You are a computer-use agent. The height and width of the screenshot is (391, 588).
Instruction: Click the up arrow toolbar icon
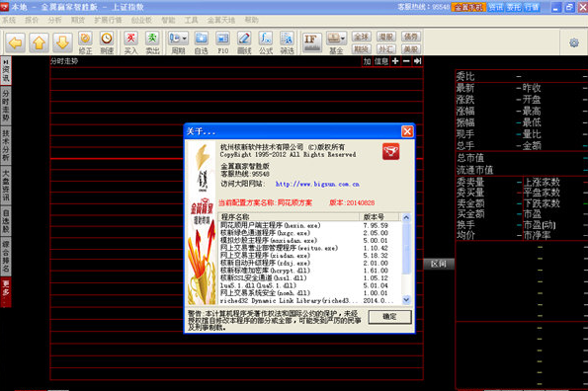pyautogui.click(x=39, y=42)
